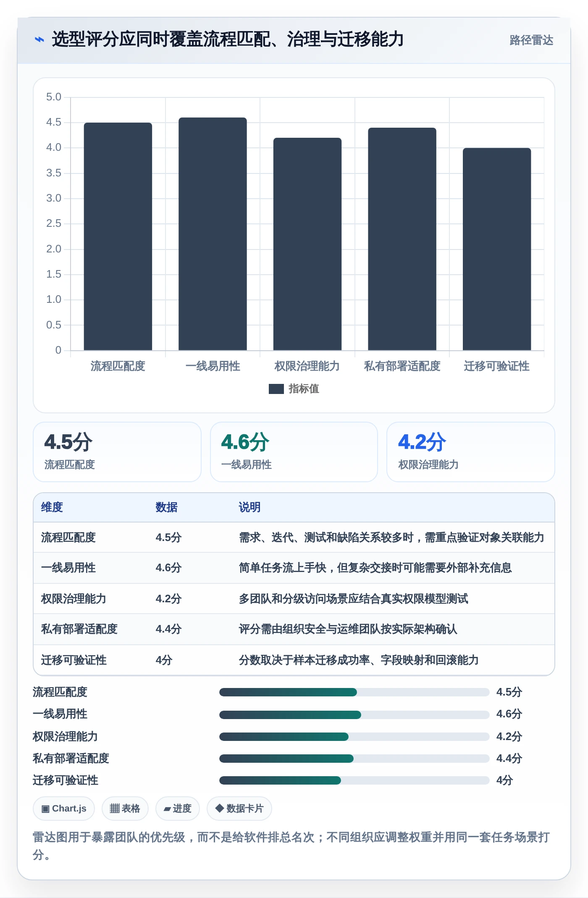Click the 表格 tag chip

(x=125, y=809)
